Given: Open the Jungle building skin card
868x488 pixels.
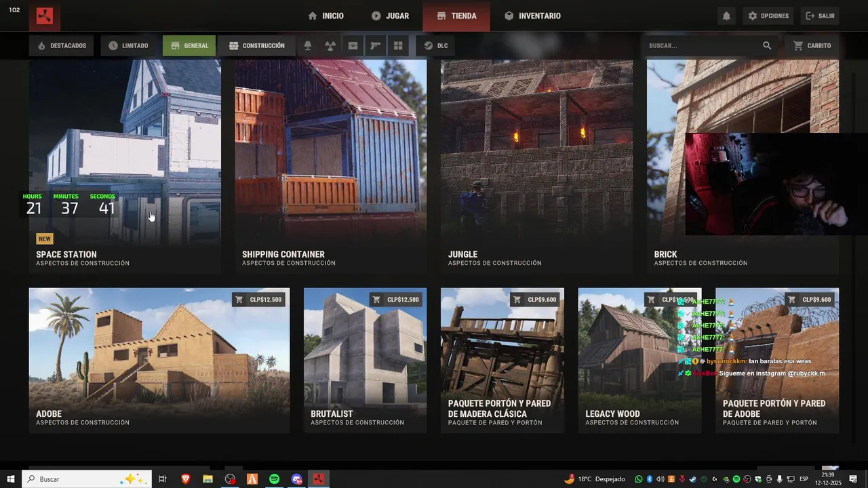Looking at the screenshot, I should point(537,166).
